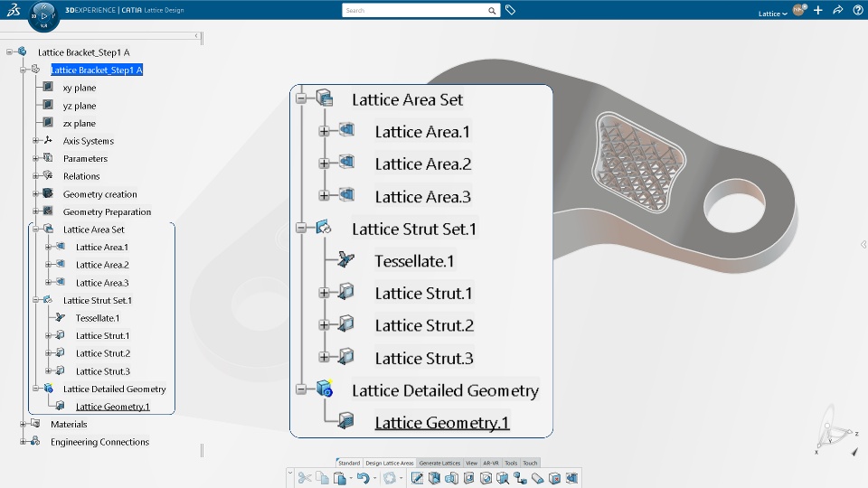Select Lattice Detailed Geometry in specification tree
The height and width of the screenshot is (488, 868).
[x=115, y=389]
